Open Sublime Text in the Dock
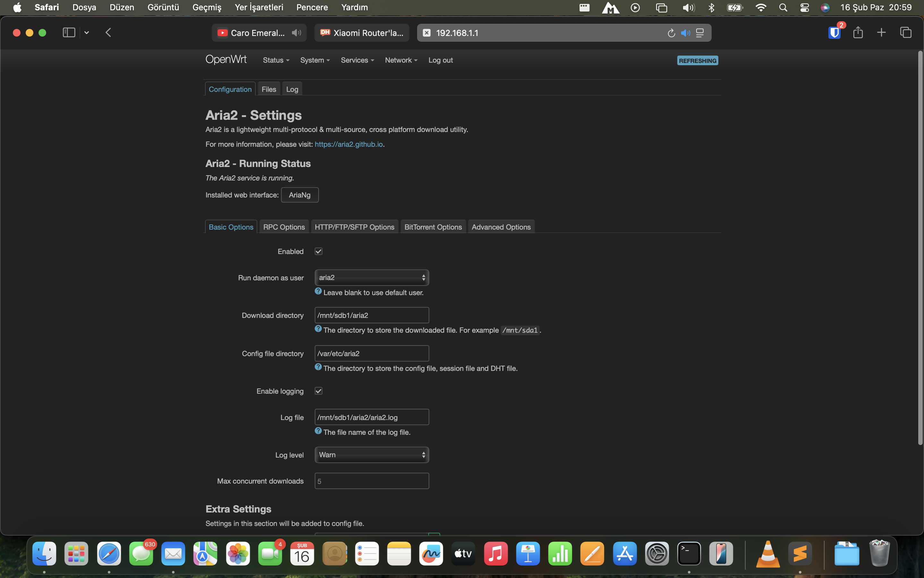Screen dimensions: 924x578 [x=800, y=553]
